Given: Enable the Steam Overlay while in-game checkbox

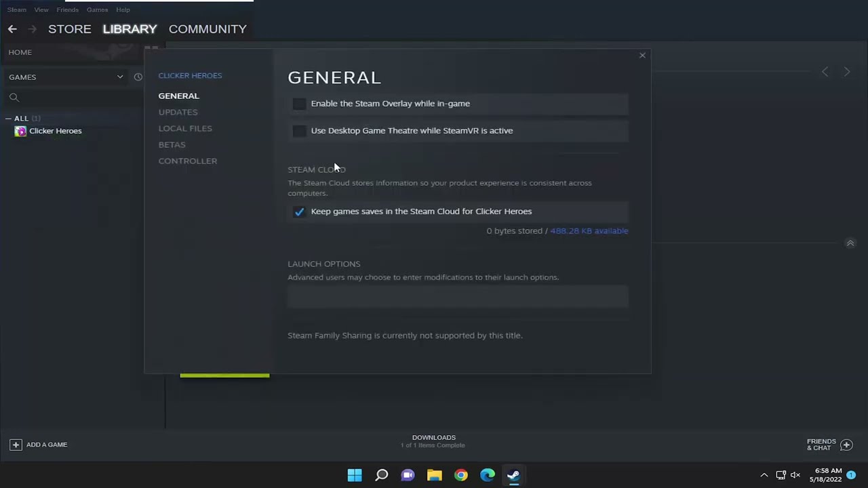Looking at the screenshot, I should (x=299, y=104).
